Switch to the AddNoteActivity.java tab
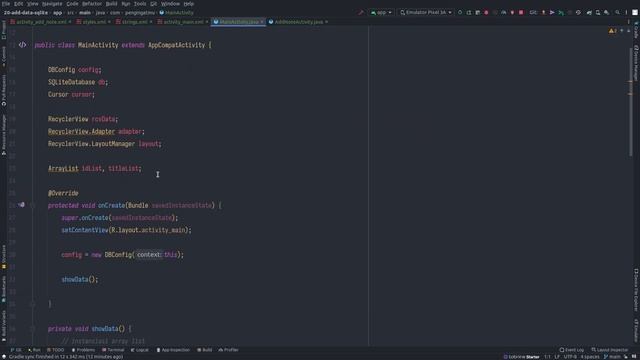 point(298,22)
